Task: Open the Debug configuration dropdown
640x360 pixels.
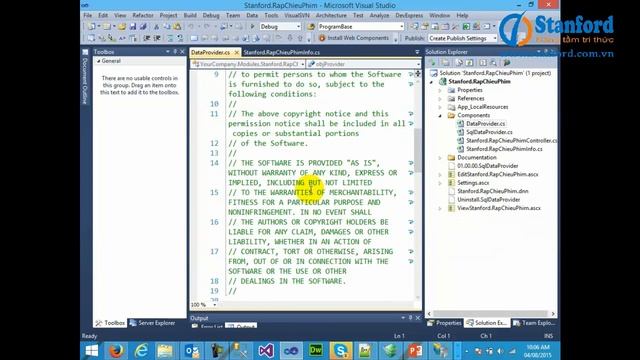Action: pos(280,27)
